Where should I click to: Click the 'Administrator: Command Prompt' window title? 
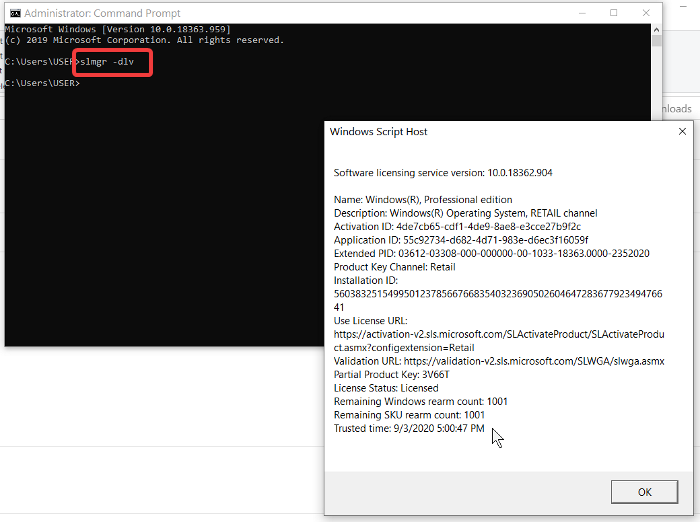point(102,13)
